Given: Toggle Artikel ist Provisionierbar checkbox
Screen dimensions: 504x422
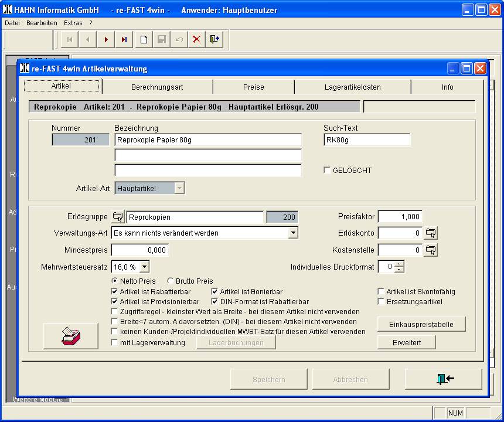Looking at the screenshot, I should [114, 301].
